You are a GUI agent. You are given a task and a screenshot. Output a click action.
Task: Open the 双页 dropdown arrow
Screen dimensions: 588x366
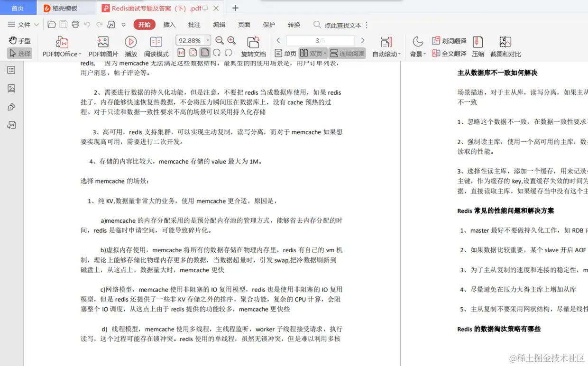(325, 54)
